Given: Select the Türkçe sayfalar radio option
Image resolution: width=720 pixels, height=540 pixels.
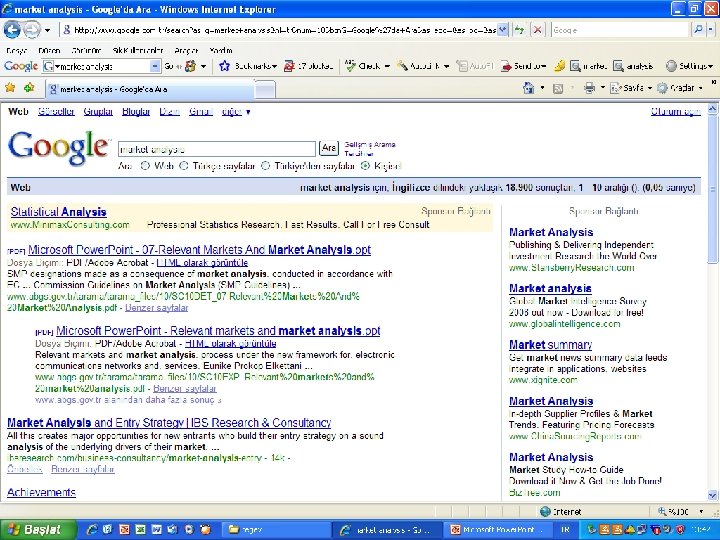Looking at the screenshot, I should [x=184, y=166].
